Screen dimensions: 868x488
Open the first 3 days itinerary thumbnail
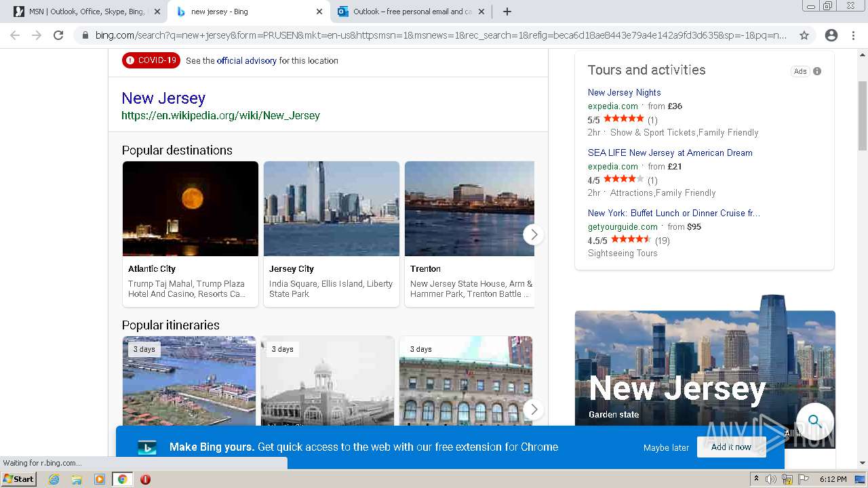(x=189, y=381)
